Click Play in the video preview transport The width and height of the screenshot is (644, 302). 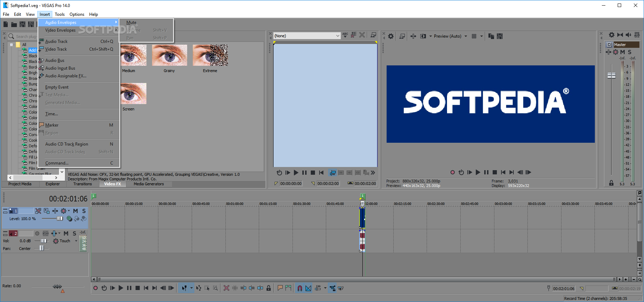[x=478, y=172]
